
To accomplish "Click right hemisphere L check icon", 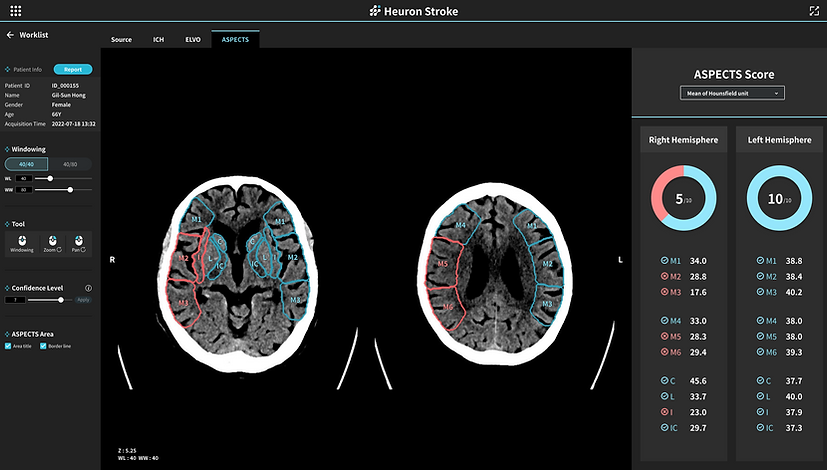I will 665,396.
